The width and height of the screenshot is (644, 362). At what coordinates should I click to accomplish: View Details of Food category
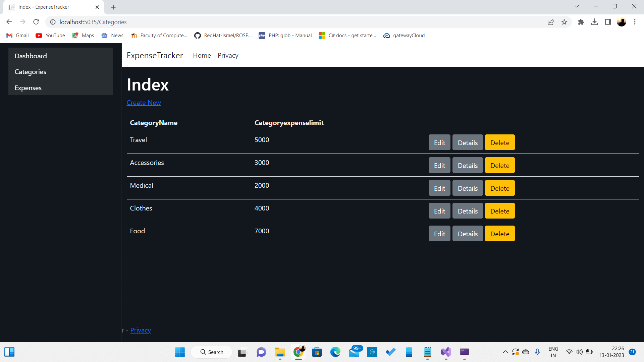tap(468, 234)
